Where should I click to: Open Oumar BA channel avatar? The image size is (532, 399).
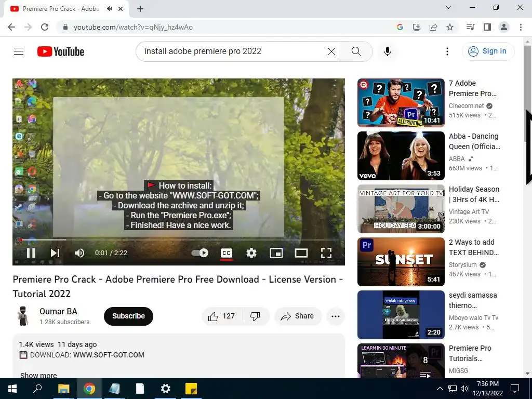click(23, 316)
